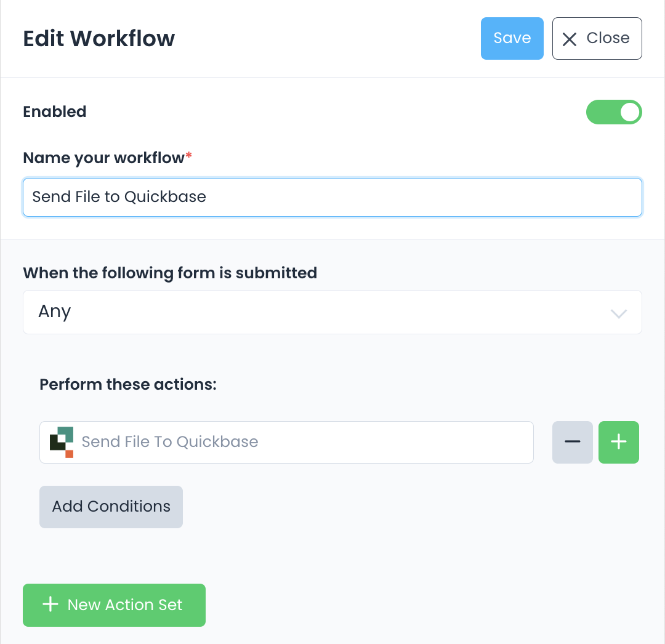Image resolution: width=665 pixels, height=644 pixels.
Task: Click the Name your workflow label
Action: 103,158
